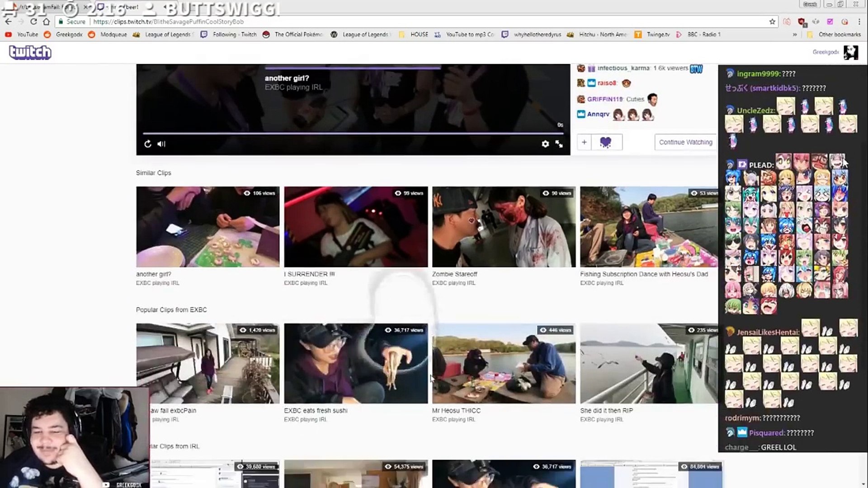Replay the clip with the replay icon

tap(148, 144)
